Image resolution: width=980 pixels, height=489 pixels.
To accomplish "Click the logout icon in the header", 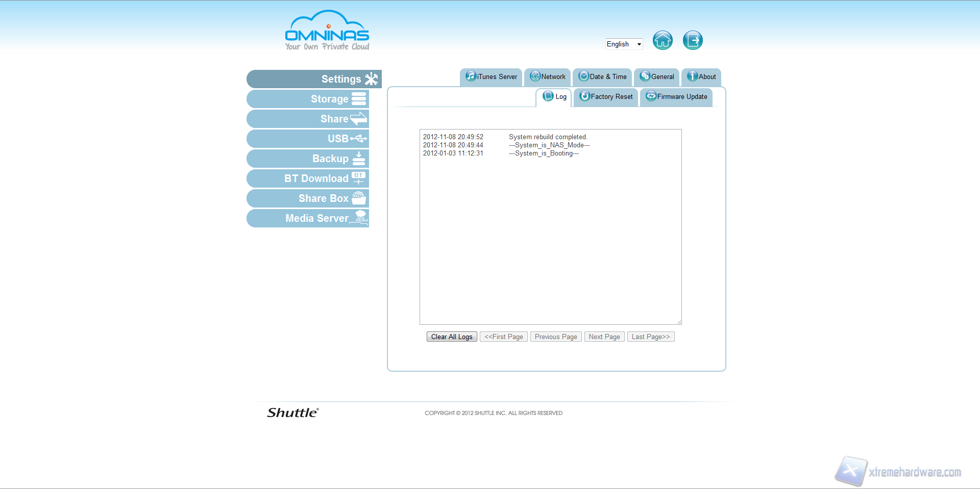I will [693, 40].
